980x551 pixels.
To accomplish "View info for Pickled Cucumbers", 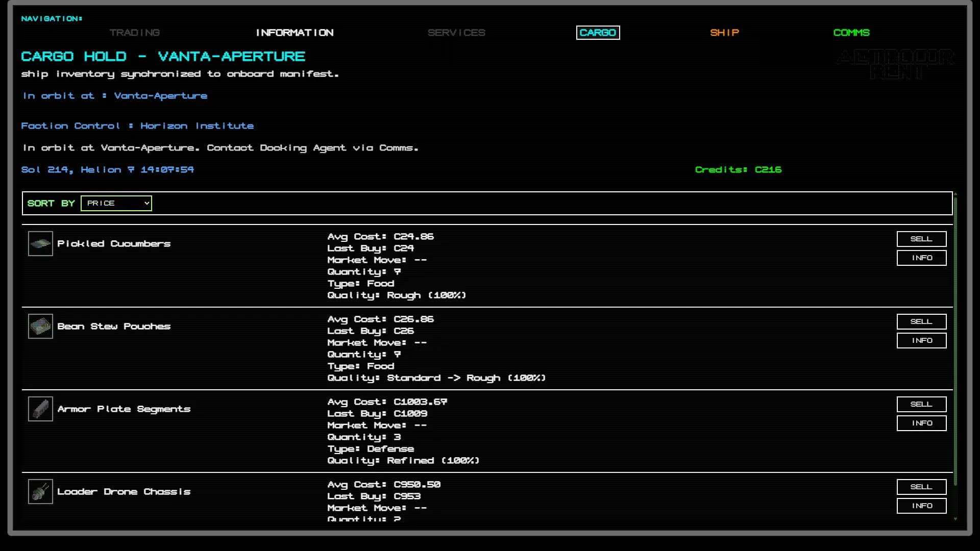I will click(x=921, y=258).
